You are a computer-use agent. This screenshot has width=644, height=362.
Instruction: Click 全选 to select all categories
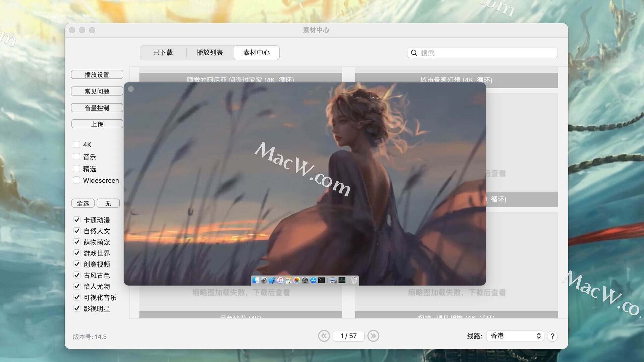click(x=83, y=203)
